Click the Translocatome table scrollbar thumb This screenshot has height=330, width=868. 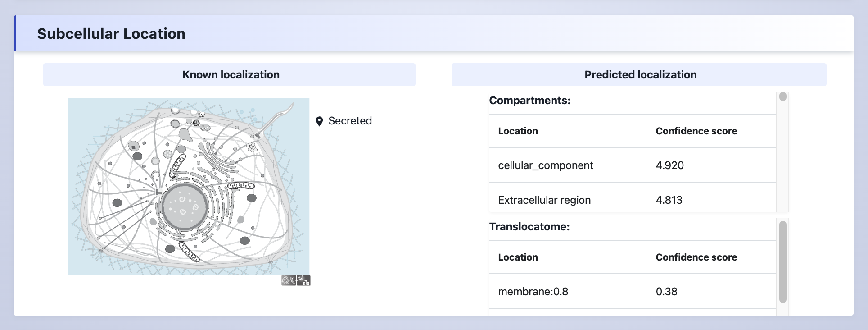tap(782, 261)
